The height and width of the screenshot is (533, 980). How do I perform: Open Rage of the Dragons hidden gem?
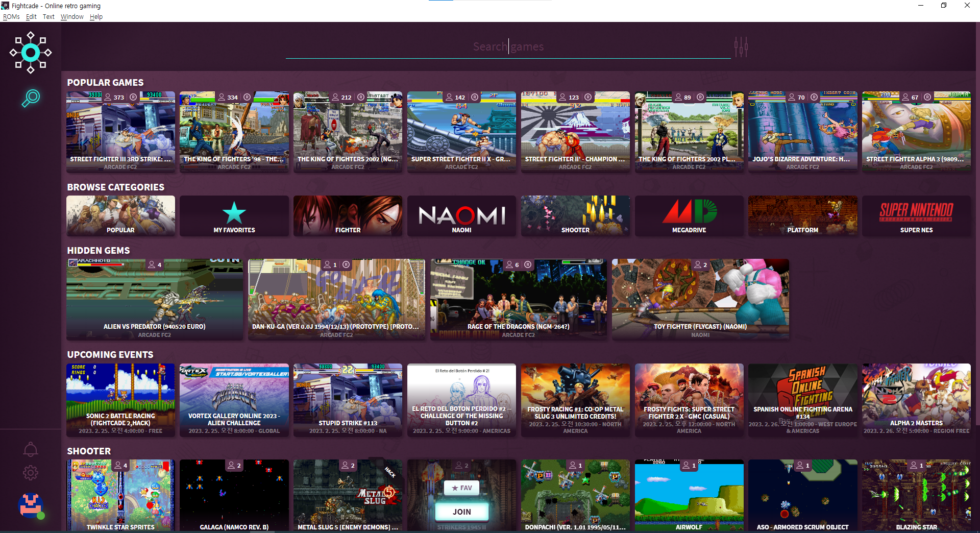click(x=519, y=299)
